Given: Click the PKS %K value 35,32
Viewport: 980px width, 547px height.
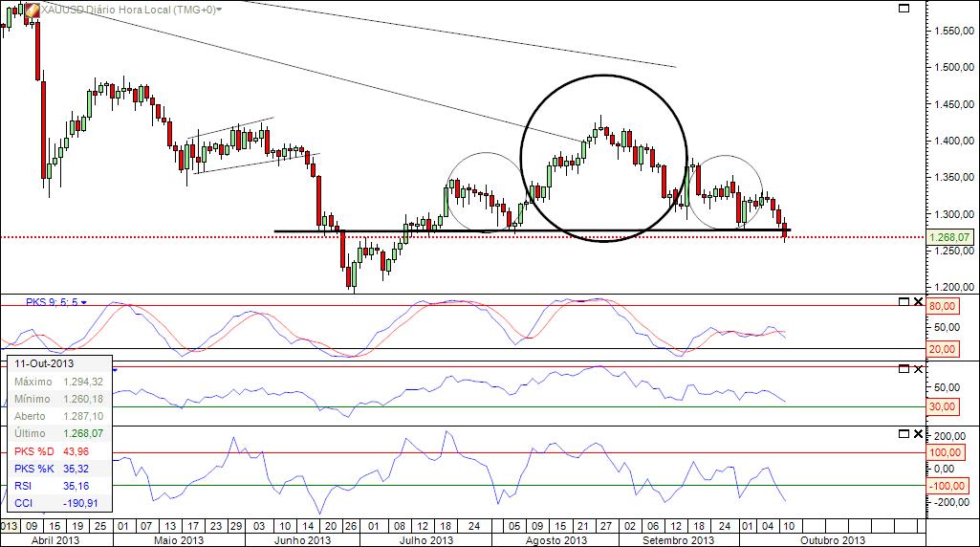Looking at the screenshot, I should pos(76,469).
